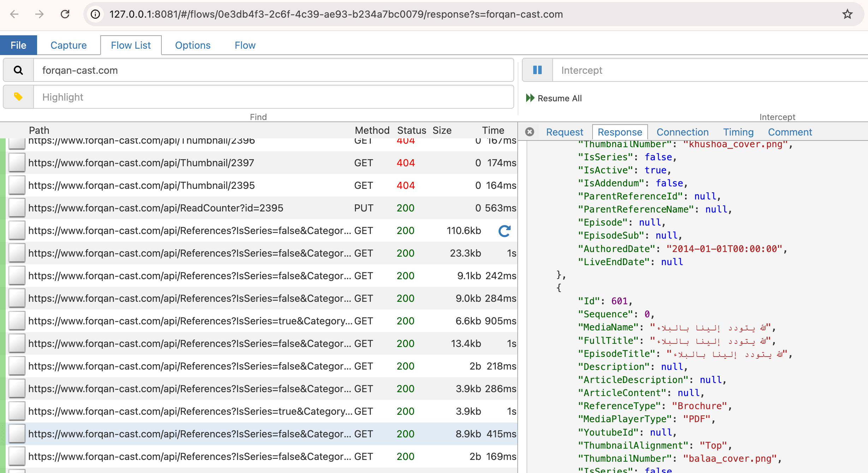Sort flows by the Method column header

click(372, 130)
